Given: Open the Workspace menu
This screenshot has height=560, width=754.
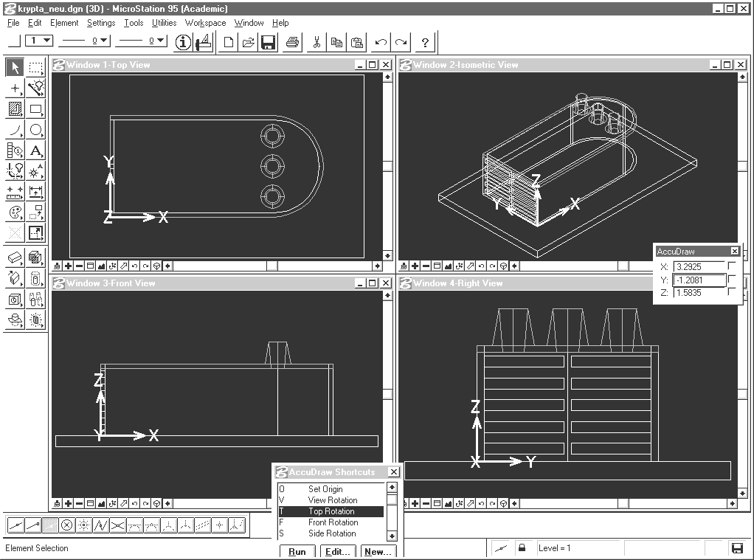Looking at the screenshot, I should 205,23.
